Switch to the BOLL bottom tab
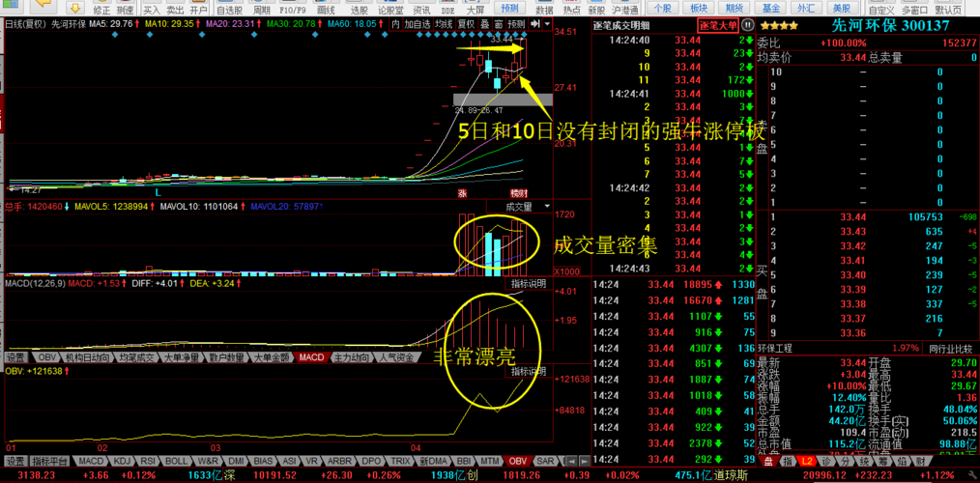This screenshot has height=483, width=980. click(x=176, y=461)
